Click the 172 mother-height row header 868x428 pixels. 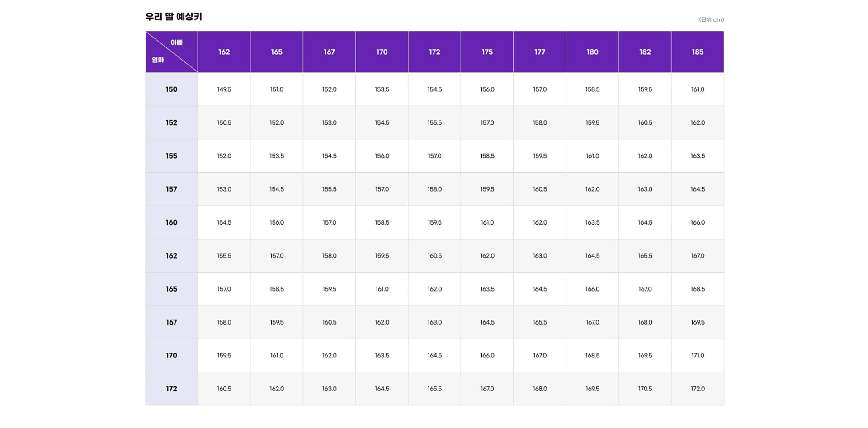pos(171,389)
